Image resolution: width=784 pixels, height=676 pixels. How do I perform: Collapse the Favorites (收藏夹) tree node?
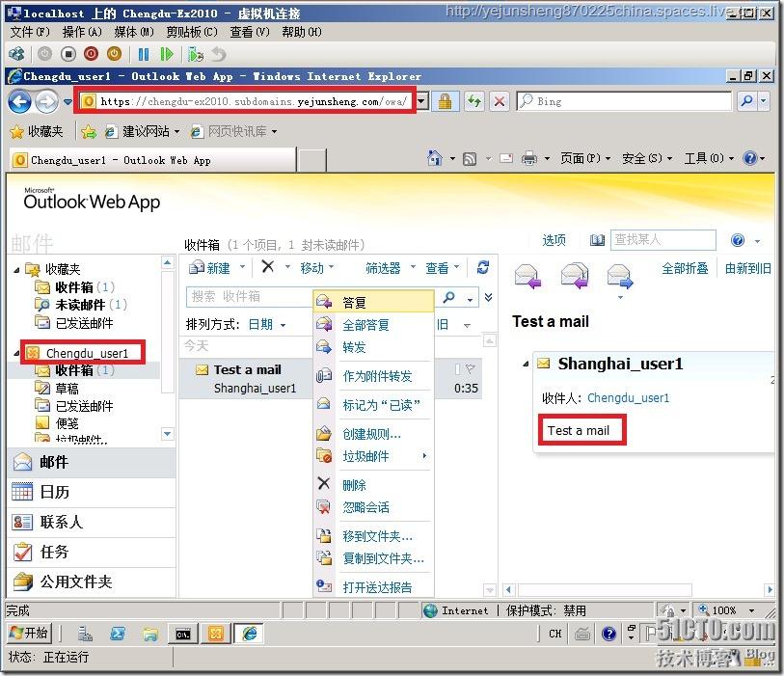[x=16, y=270]
